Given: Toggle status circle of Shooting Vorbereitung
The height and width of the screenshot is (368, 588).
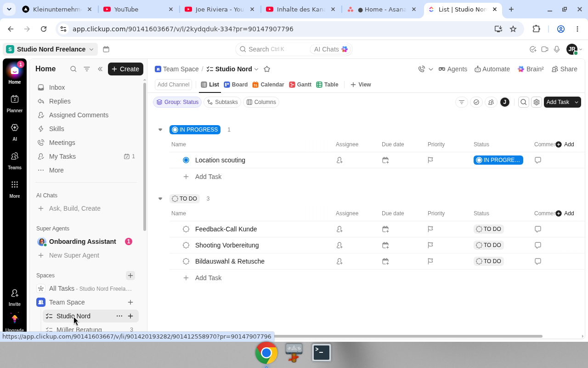Looking at the screenshot, I should tap(186, 245).
